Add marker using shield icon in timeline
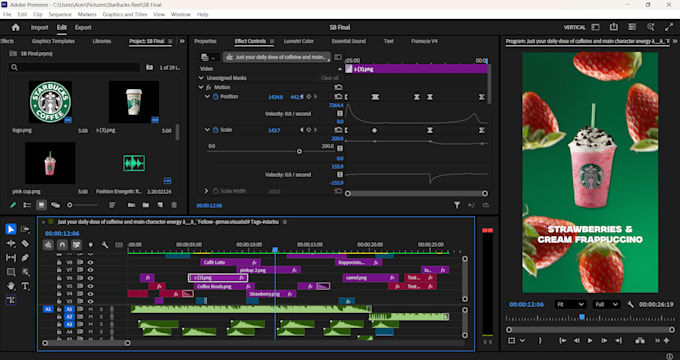680x360 pixels. pos(91,245)
